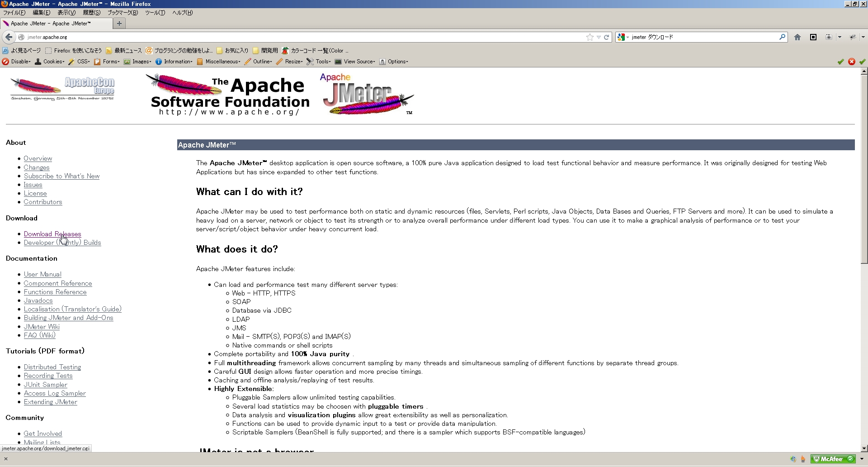The height and width of the screenshot is (467, 868).
Task: Open the URL history dropdown arrow
Action: (599, 37)
